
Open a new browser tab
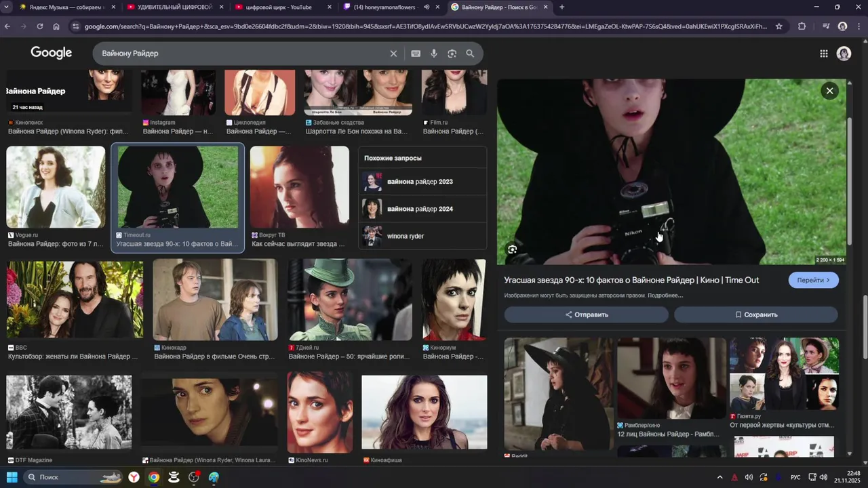[561, 7]
